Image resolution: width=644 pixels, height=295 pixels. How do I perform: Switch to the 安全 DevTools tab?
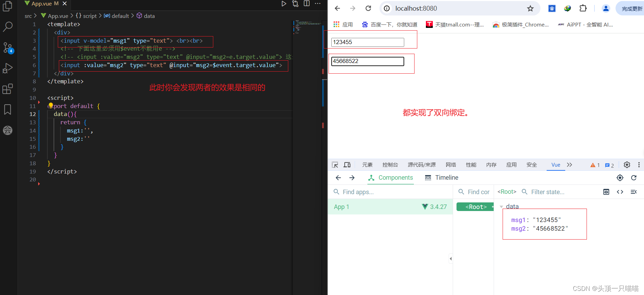point(532,165)
